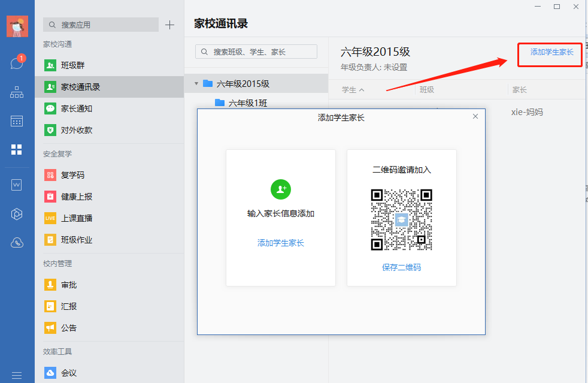Image resolution: width=588 pixels, height=383 pixels.
Task: Open the workbench apps grid icon
Action: click(17, 149)
